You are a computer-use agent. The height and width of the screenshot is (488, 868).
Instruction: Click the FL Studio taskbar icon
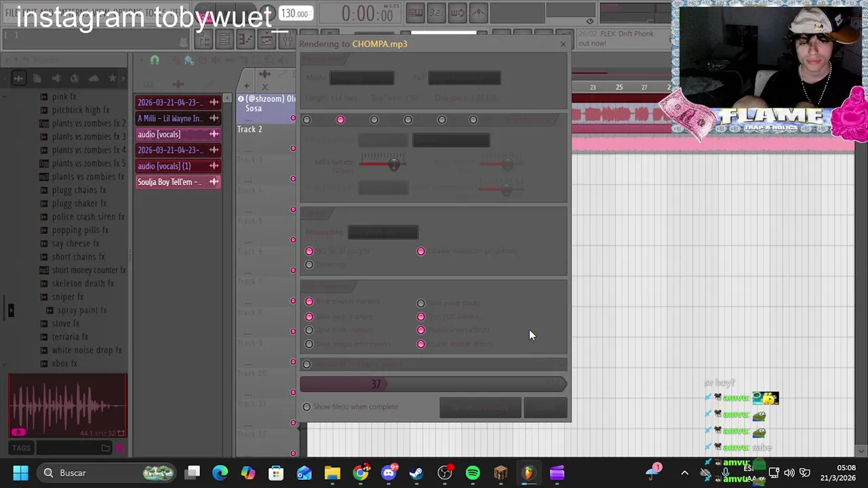pyautogui.click(x=528, y=472)
